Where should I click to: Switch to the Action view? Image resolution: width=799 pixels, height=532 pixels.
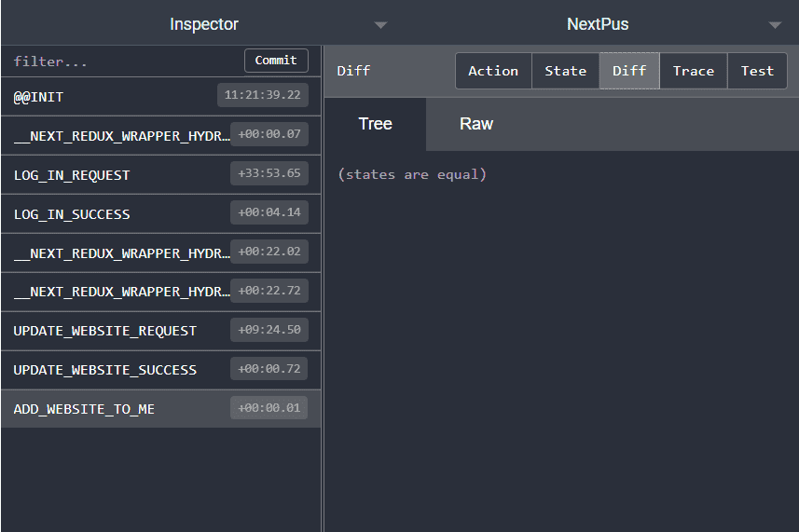(493, 71)
